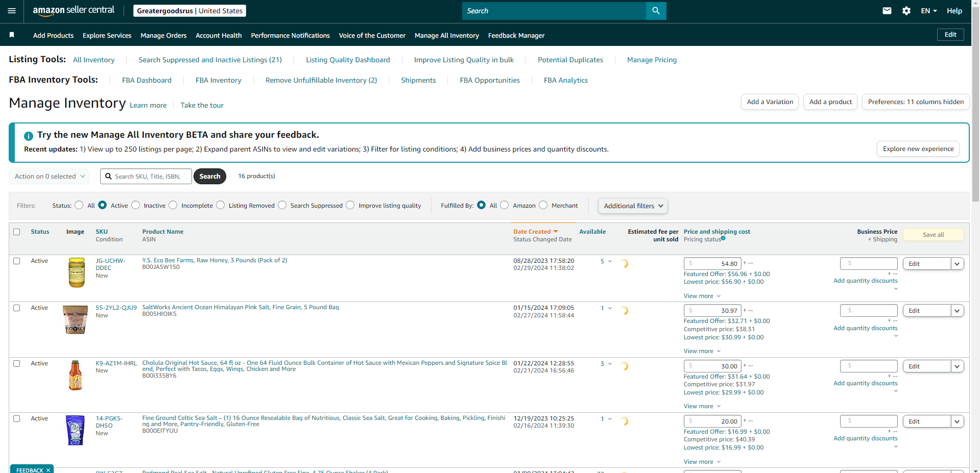Open Preferences: 11 columns hidden

(916, 102)
